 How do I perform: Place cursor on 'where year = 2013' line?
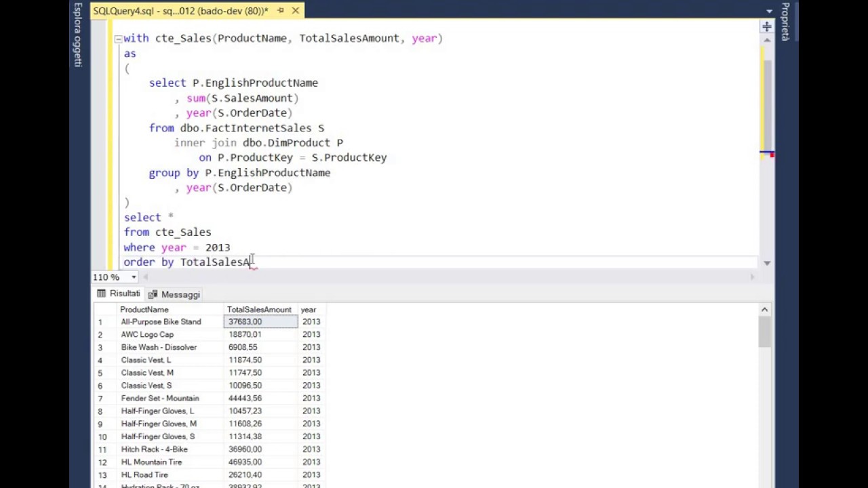click(x=177, y=247)
